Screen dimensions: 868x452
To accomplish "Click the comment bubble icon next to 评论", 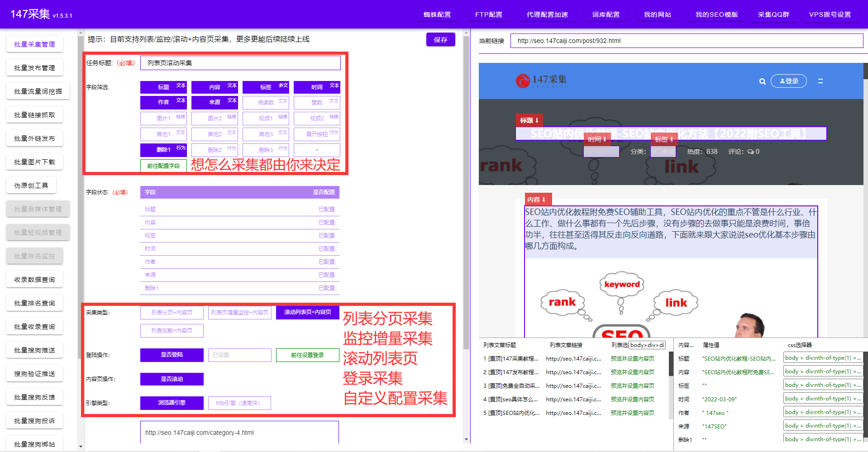I will [750, 152].
